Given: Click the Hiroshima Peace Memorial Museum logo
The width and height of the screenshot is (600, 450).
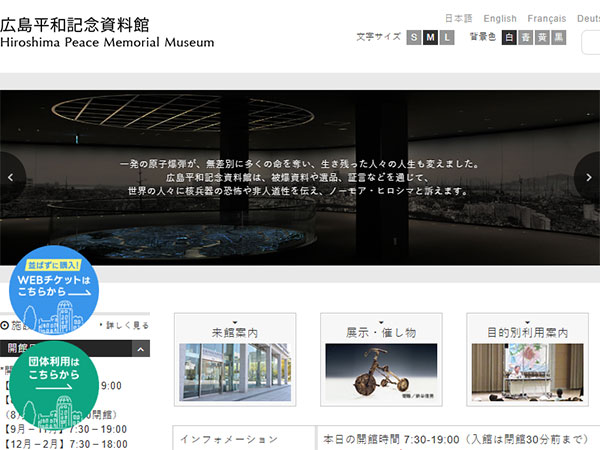Looking at the screenshot, I should tap(107, 33).
